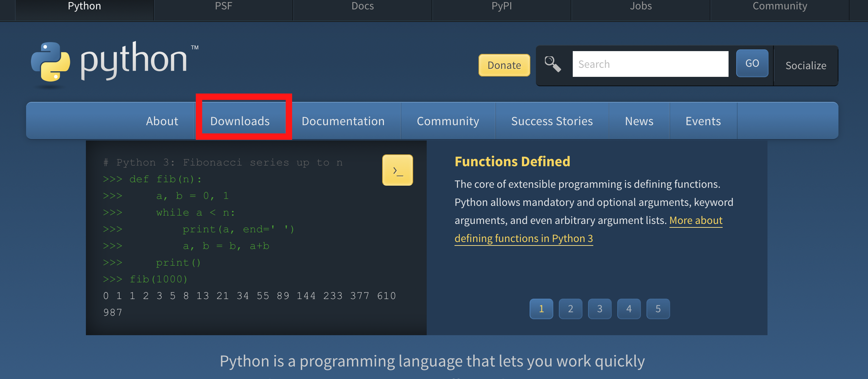Click the 'fib(1000)' code line
The image size is (868, 379).
[145, 279]
